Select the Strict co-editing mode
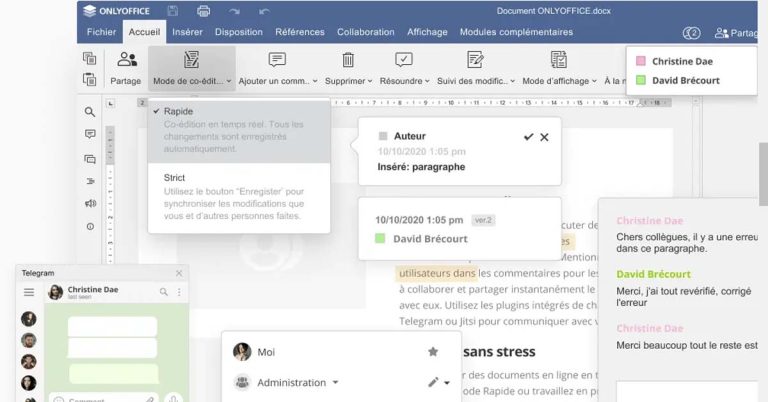The width and height of the screenshot is (768, 402). point(239,196)
